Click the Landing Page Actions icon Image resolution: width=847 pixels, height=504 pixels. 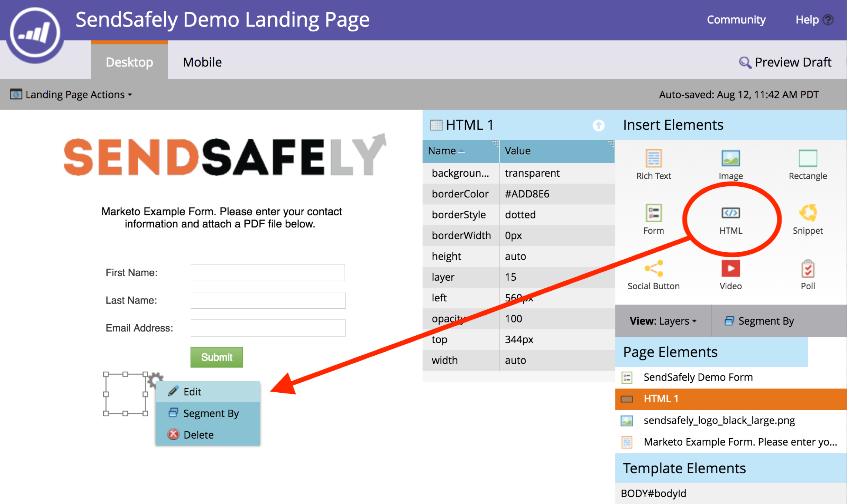16,94
